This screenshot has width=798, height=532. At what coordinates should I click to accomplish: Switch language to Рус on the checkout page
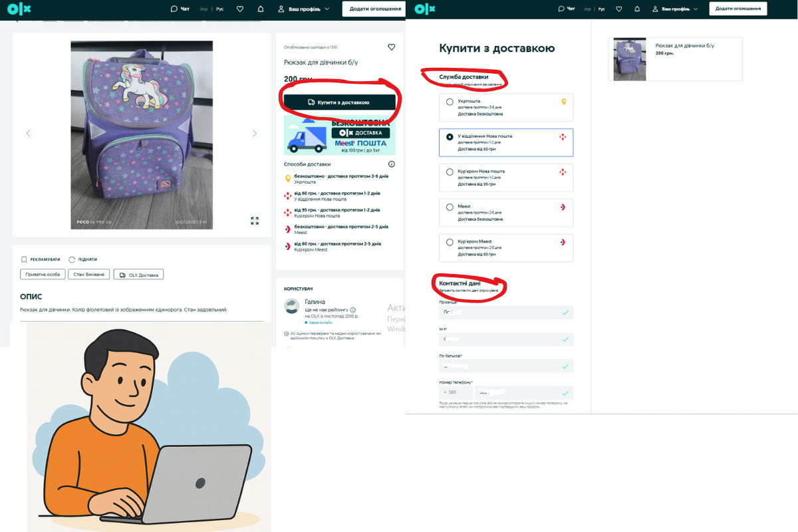click(601, 9)
